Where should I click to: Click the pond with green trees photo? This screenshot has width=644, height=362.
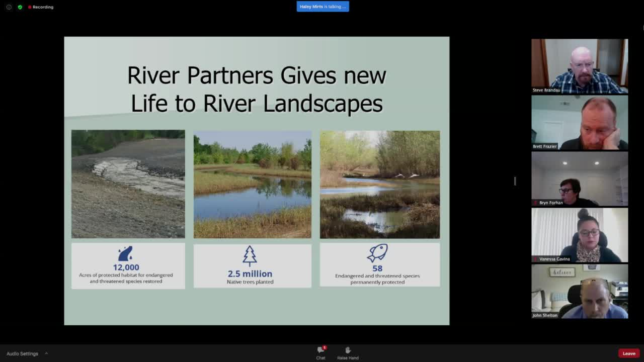coord(253,184)
